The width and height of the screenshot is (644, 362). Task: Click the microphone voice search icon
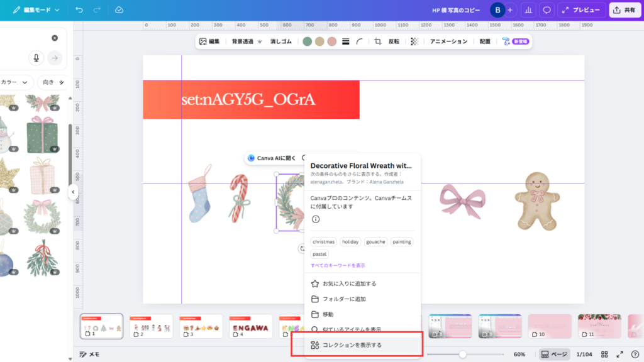(x=36, y=58)
